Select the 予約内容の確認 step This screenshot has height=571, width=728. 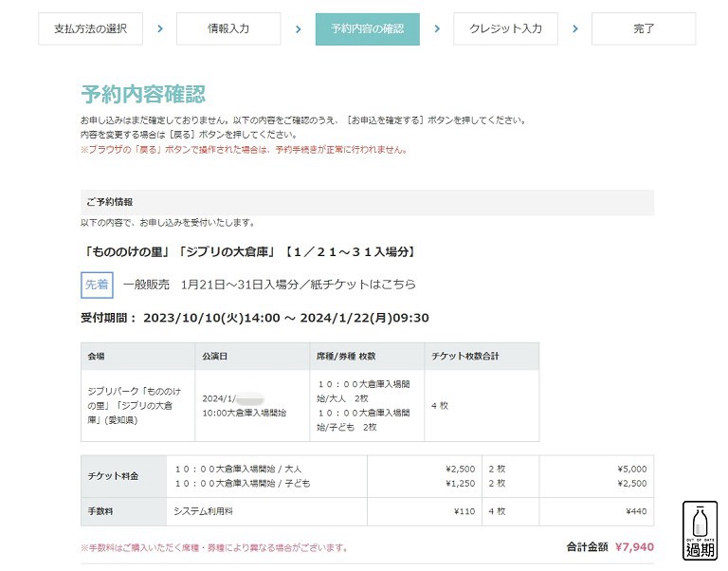pyautogui.click(x=367, y=28)
